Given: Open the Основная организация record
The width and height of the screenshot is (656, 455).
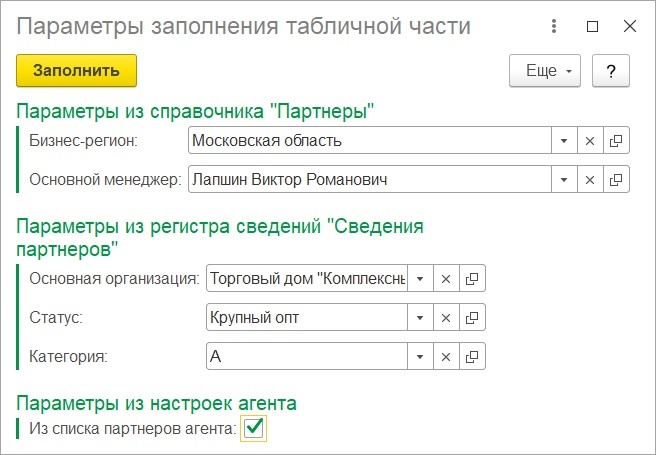Looking at the screenshot, I should [472, 279].
